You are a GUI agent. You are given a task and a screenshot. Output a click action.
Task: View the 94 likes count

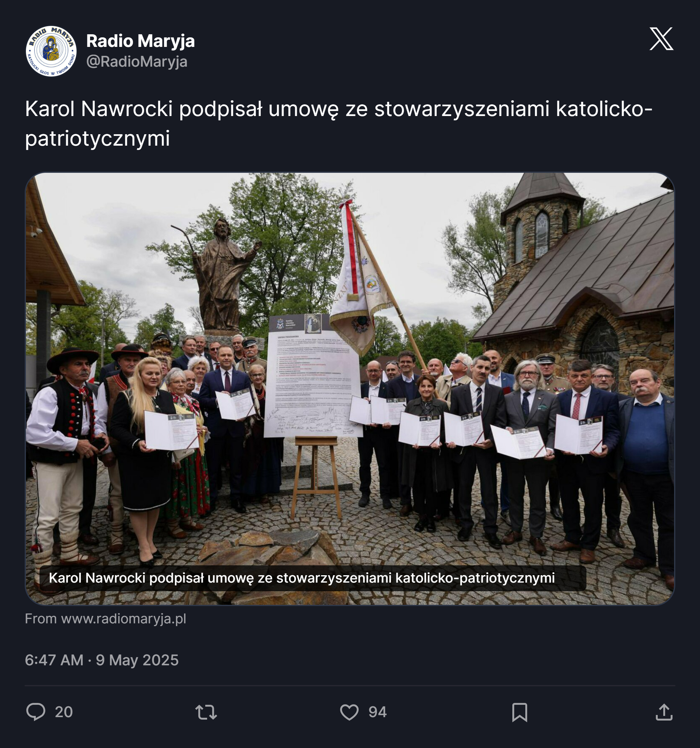tap(377, 712)
